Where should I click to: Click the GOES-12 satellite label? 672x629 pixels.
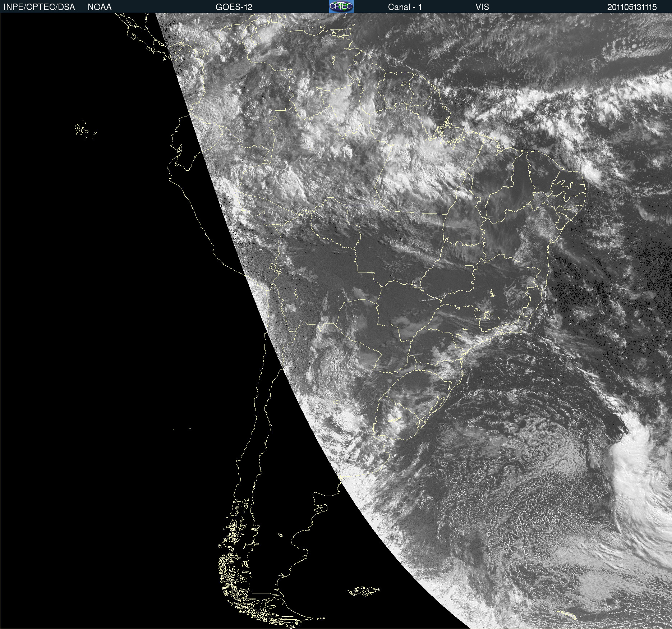234,7
